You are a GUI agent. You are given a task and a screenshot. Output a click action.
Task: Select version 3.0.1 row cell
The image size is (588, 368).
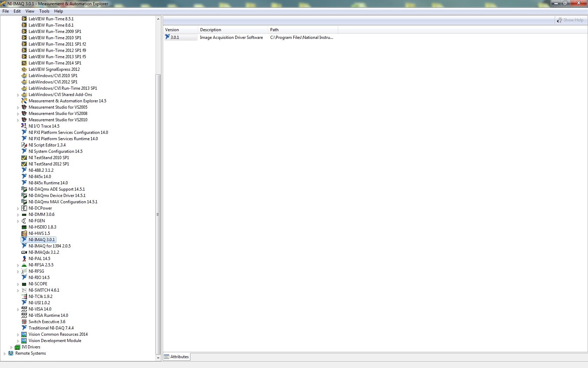181,38
